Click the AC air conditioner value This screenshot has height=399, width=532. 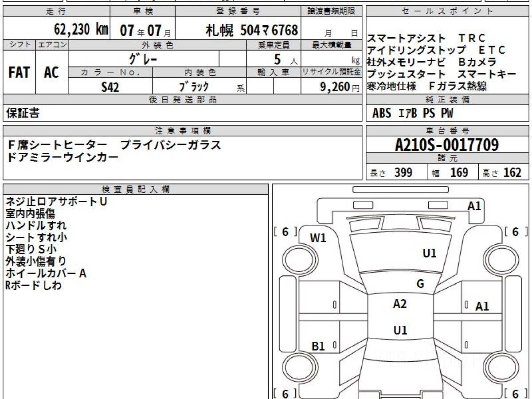tap(51, 72)
